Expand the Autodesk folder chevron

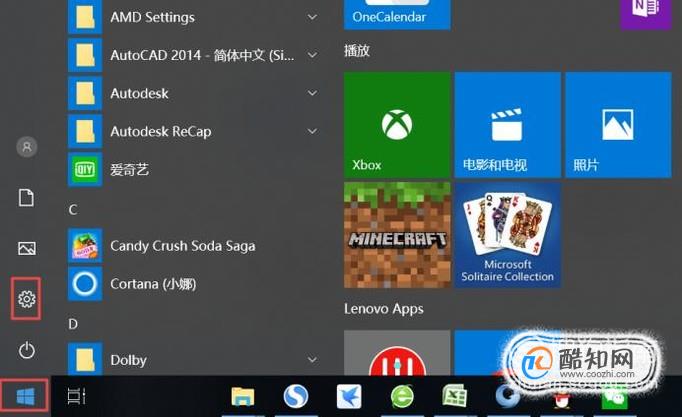(x=312, y=93)
